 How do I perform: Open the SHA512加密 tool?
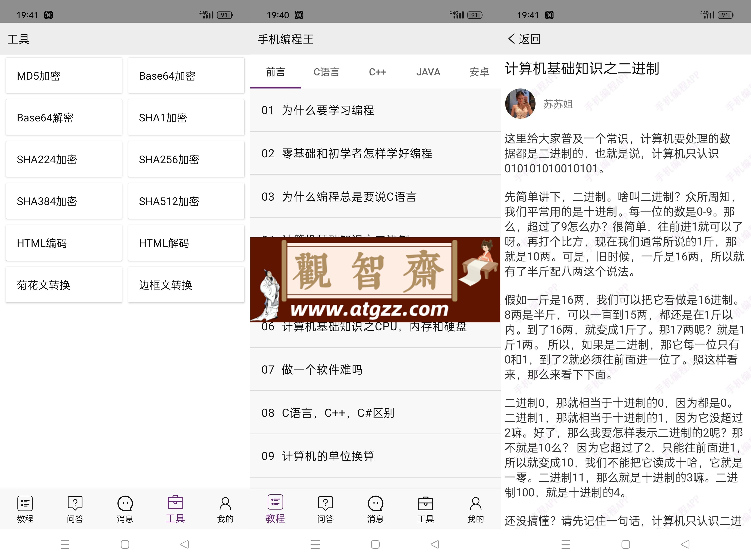[186, 201]
